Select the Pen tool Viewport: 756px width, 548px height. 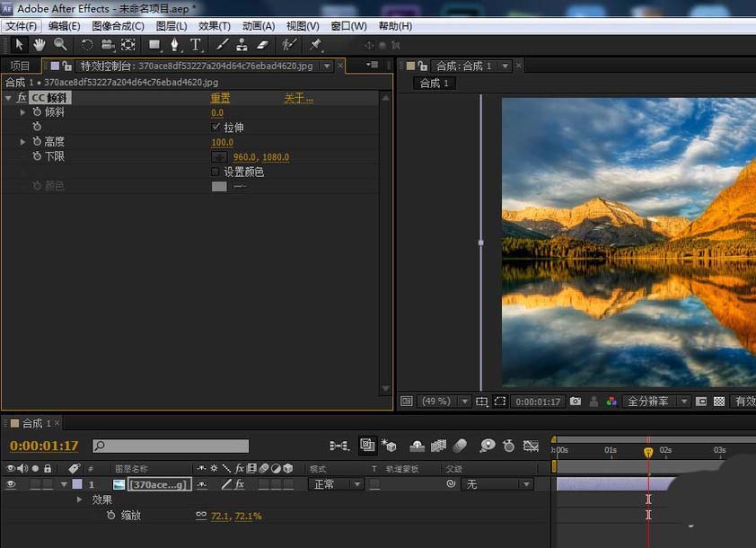pyautogui.click(x=175, y=44)
